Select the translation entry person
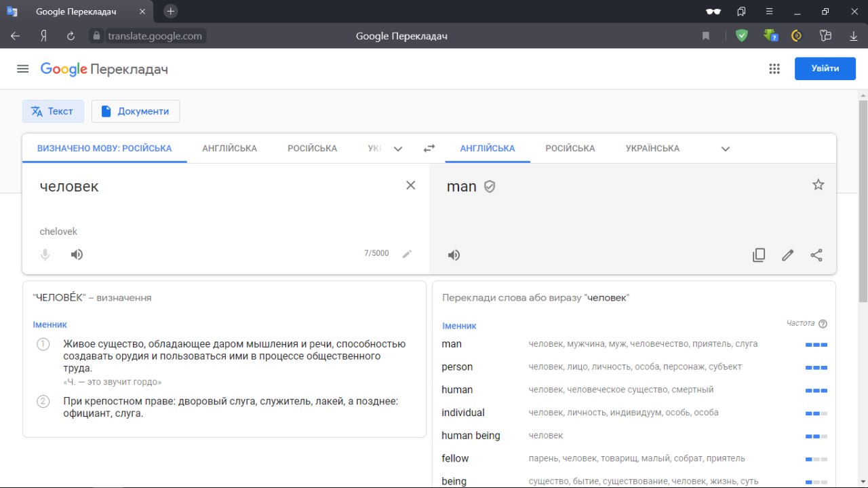This screenshot has height=488, width=868. pyautogui.click(x=457, y=367)
